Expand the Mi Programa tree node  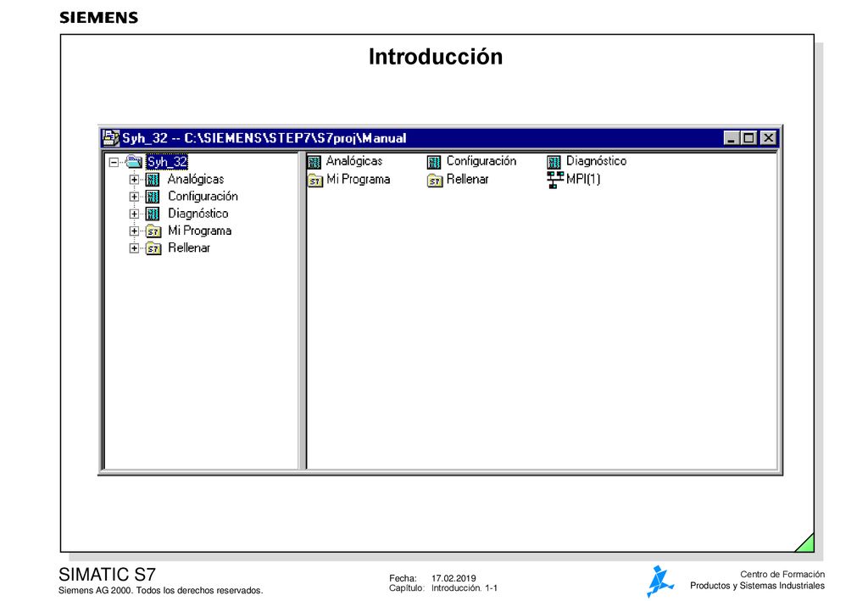pyautogui.click(x=134, y=231)
